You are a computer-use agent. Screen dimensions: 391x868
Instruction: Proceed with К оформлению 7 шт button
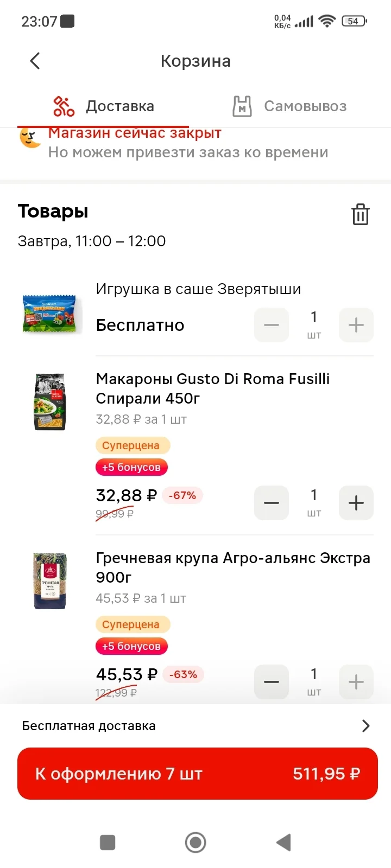point(198,774)
